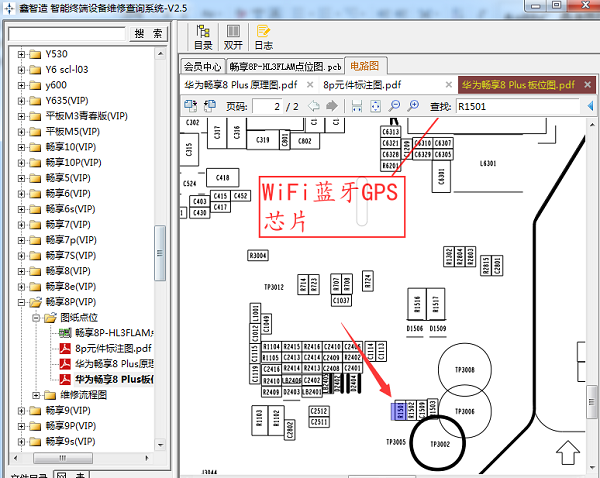The image size is (600, 478).
Task: Select the 平板M3青春版(VIP) folder
Action: click(x=86, y=116)
